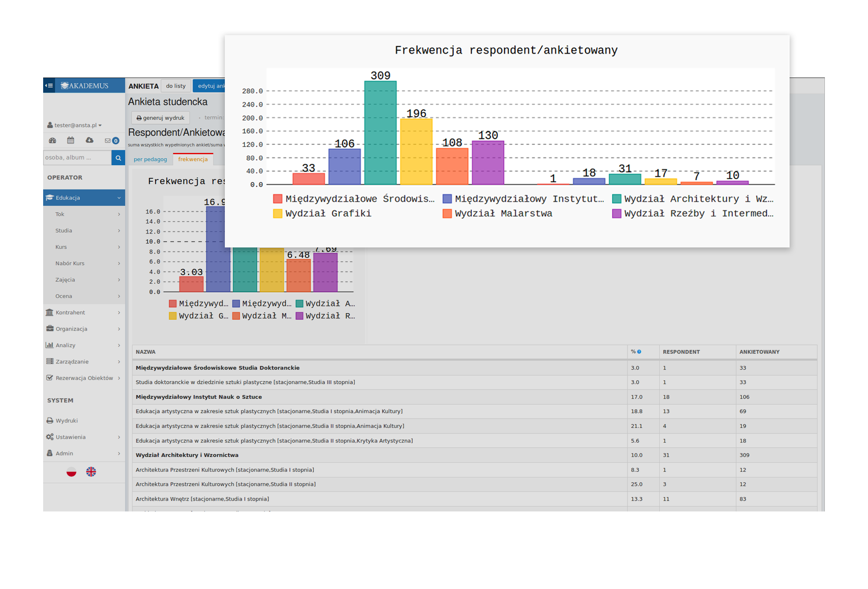Open the calendar icon in the sidebar
This screenshot has width=868, height=589.
(x=71, y=140)
